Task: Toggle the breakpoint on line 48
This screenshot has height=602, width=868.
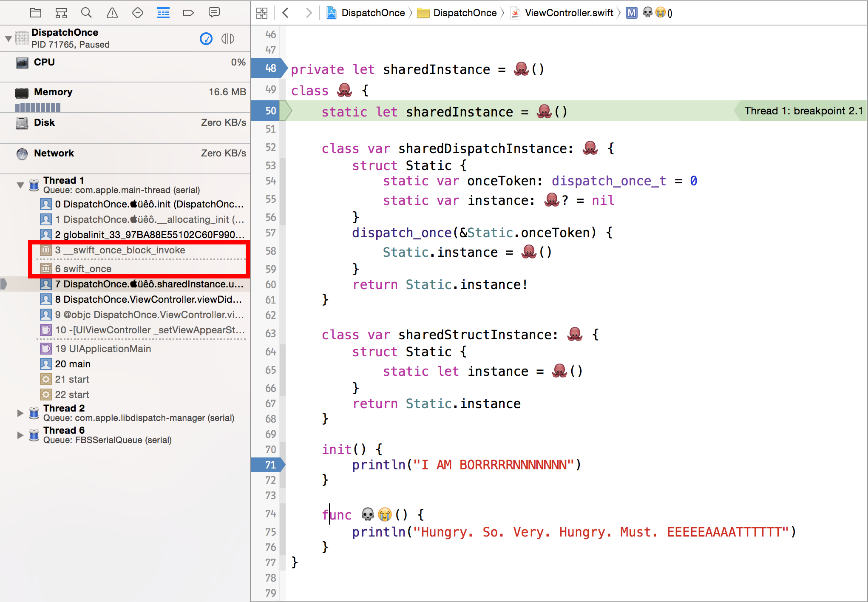Action: pyautogui.click(x=269, y=68)
